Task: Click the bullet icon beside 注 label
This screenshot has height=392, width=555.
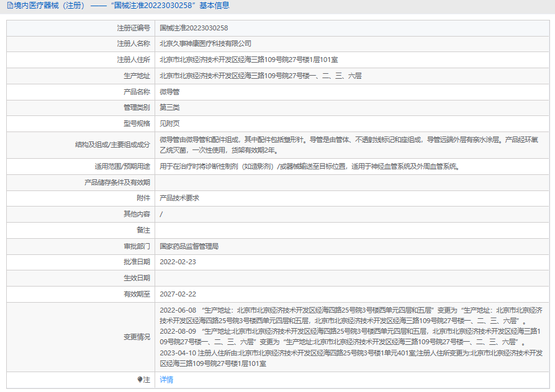Action: pos(139,380)
